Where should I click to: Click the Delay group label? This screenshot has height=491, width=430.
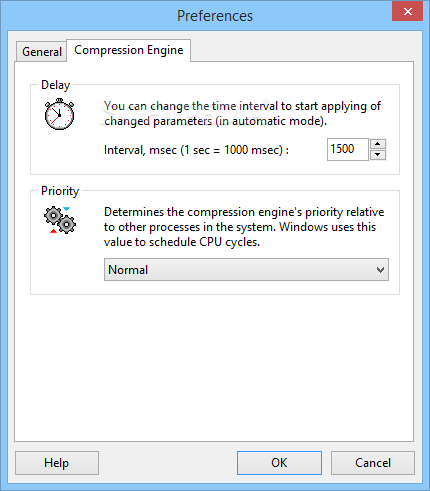pos(55,85)
